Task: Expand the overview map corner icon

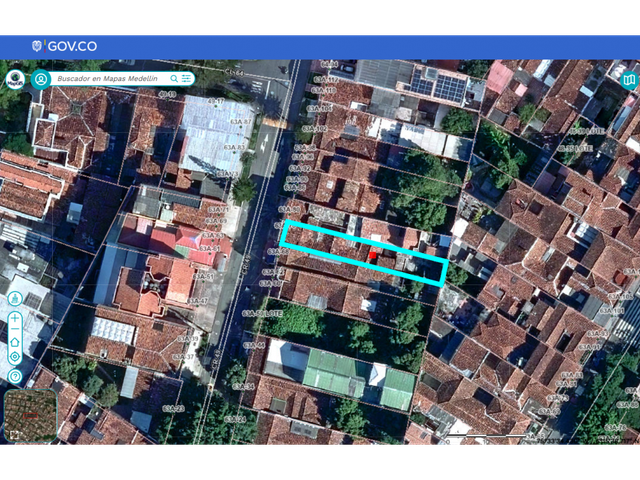Action: point(14,435)
